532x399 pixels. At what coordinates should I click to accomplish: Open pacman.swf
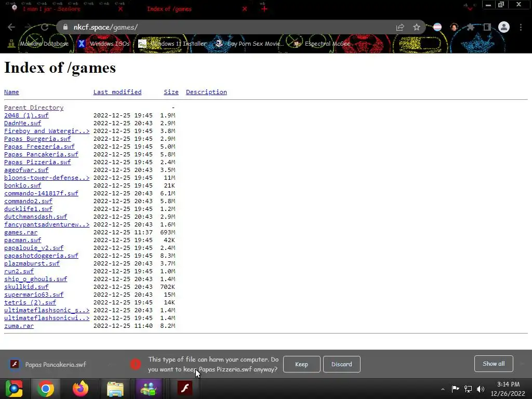22,240
